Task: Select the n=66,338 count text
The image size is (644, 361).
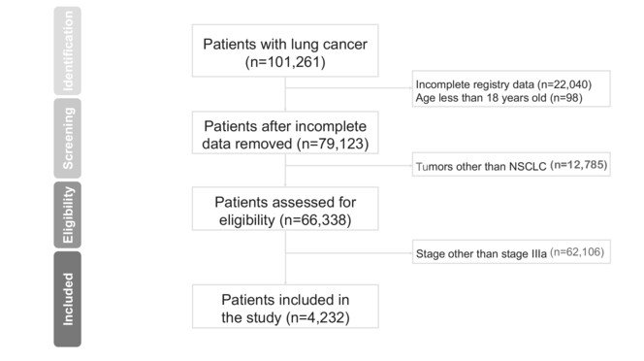Action: [x=315, y=220]
